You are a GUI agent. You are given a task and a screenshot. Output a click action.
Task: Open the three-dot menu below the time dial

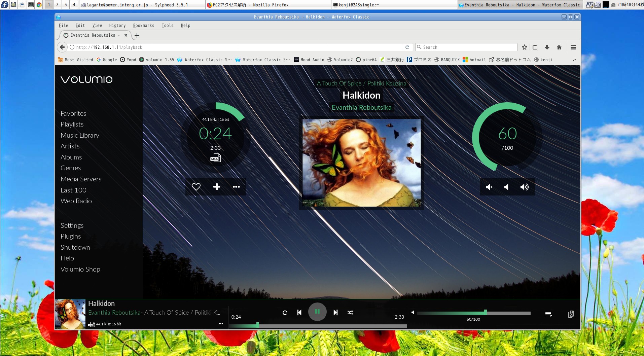(236, 187)
